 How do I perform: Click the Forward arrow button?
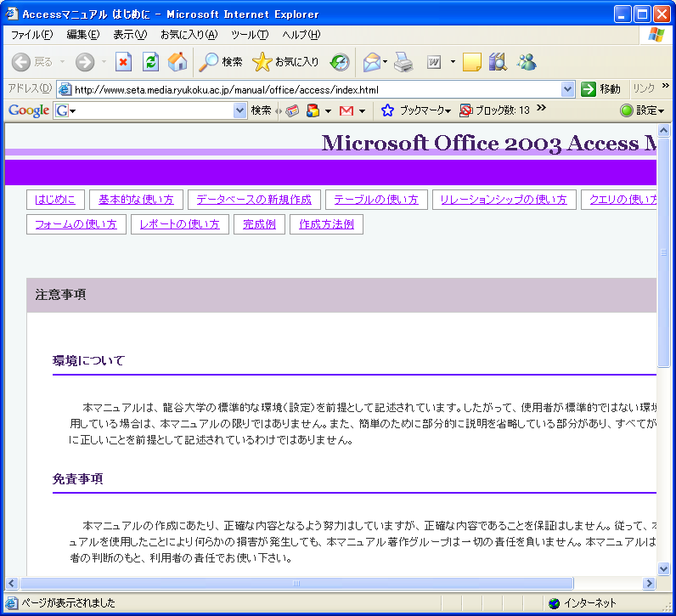[x=85, y=63]
